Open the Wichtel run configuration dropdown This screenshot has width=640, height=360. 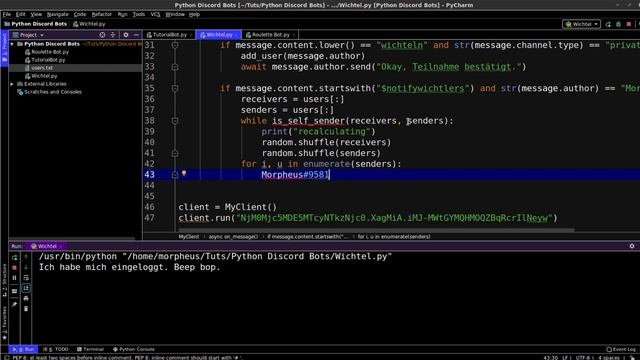point(581,24)
